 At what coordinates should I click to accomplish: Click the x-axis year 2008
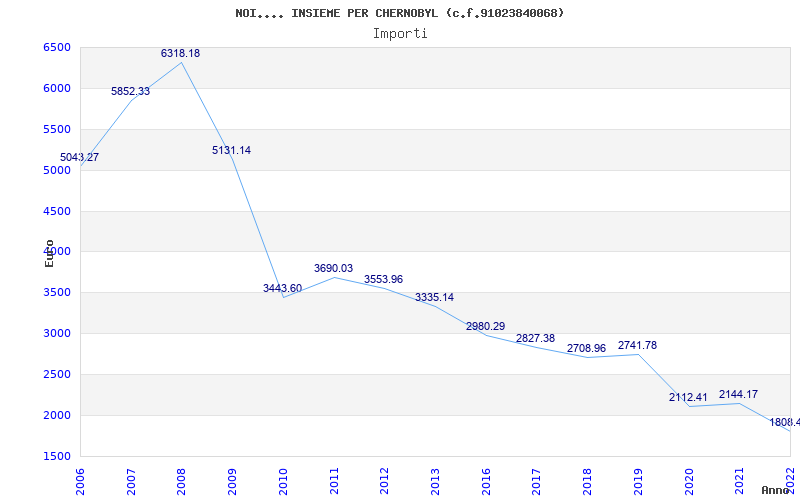[x=182, y=481]
